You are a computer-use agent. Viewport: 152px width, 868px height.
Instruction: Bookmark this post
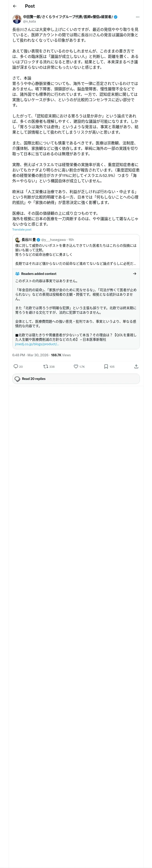pyautogui.click(x=106, y=366)
